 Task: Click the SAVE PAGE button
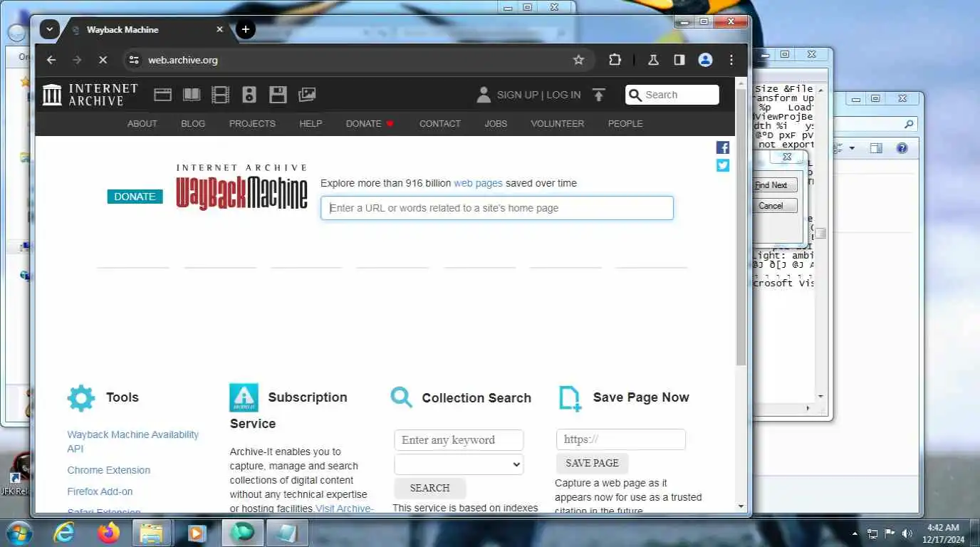point(592,463)
